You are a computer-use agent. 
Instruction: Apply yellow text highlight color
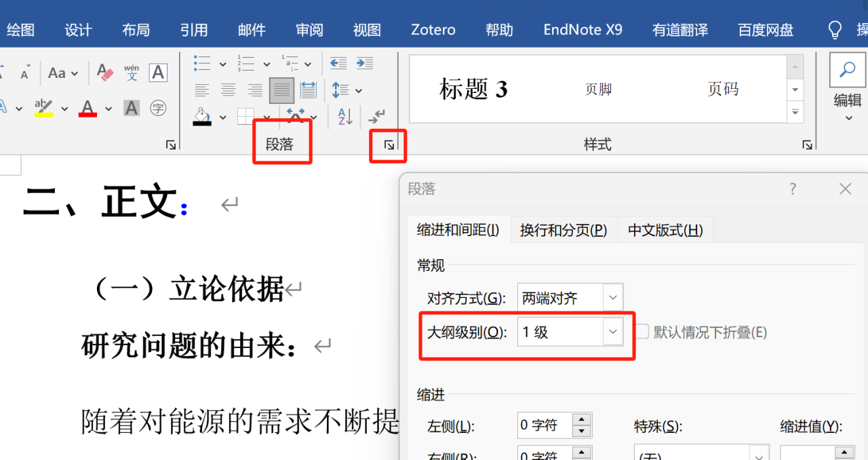pyautogui.click(x=44, y=108)
